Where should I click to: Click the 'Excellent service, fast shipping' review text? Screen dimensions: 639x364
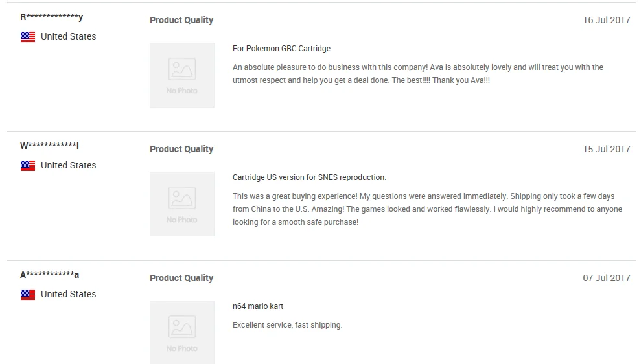point(287,325)
